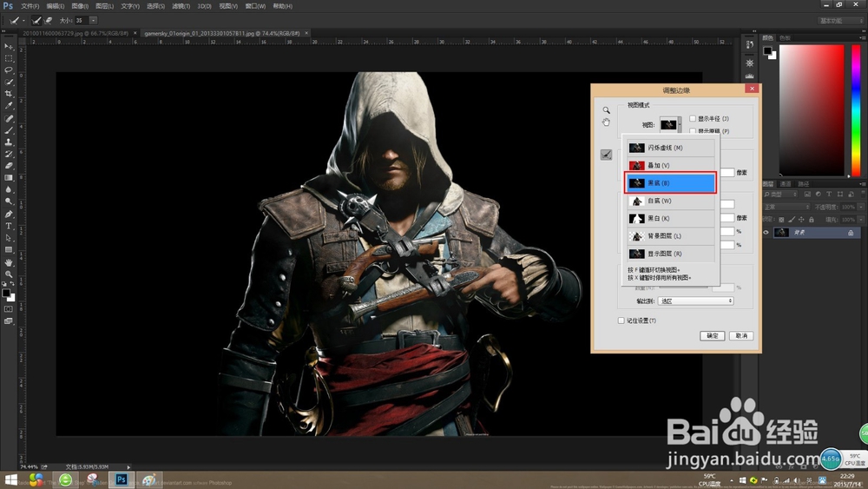Hide the 背景 layer eye icon
Viewport: 868px width, 489px height.
click(x=766, y=233)
